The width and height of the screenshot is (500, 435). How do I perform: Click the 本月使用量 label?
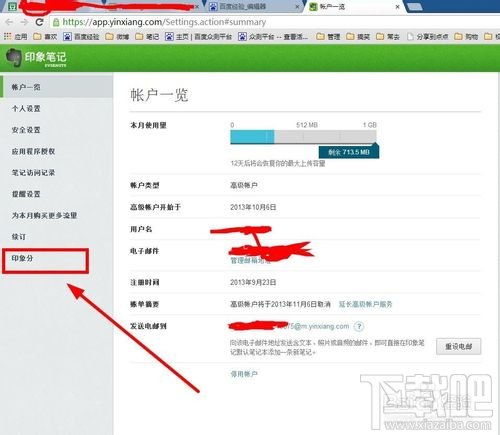(x=148, y=125)
